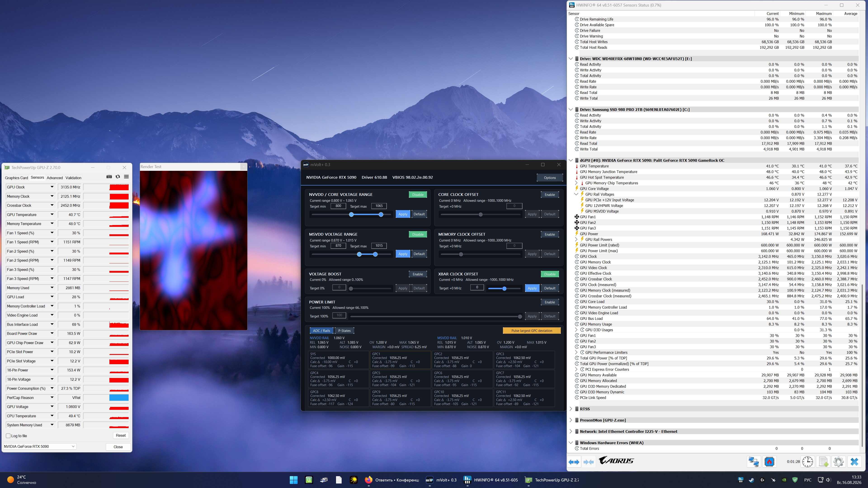Click the Logitech G tray icon
Screen dimensions: 868x488
coord(762,480)
